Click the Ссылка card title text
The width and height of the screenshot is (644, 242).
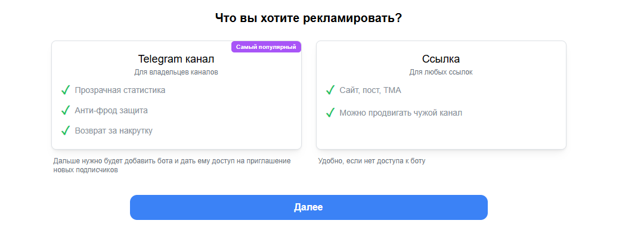point(441,59)
